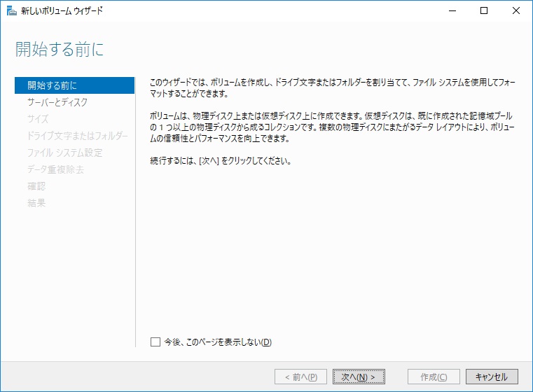Maximize the wizard window
The height and width of the screenshot is (392, 533).
pyautogui.click(x=484, y=11)
